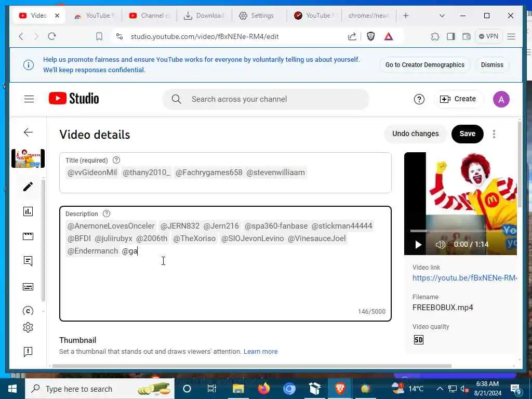Open the account avatar menu
Viewport: 532px width, 399px height.
[x=501, y=99]
